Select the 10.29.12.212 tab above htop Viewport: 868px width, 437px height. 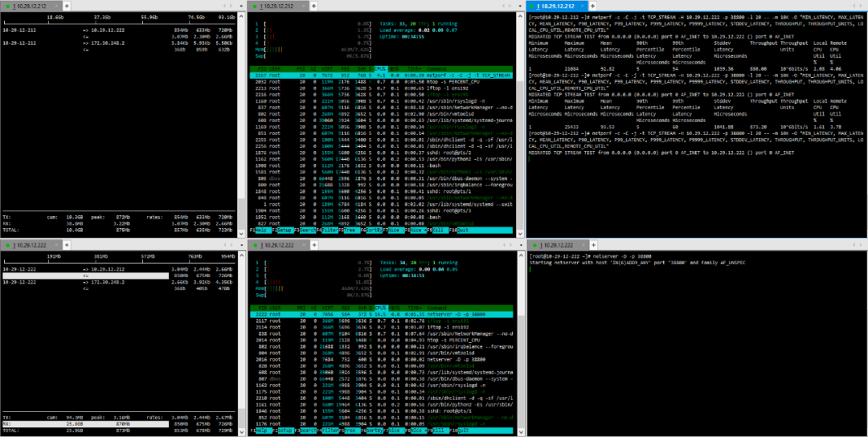(x=278, y=6)
